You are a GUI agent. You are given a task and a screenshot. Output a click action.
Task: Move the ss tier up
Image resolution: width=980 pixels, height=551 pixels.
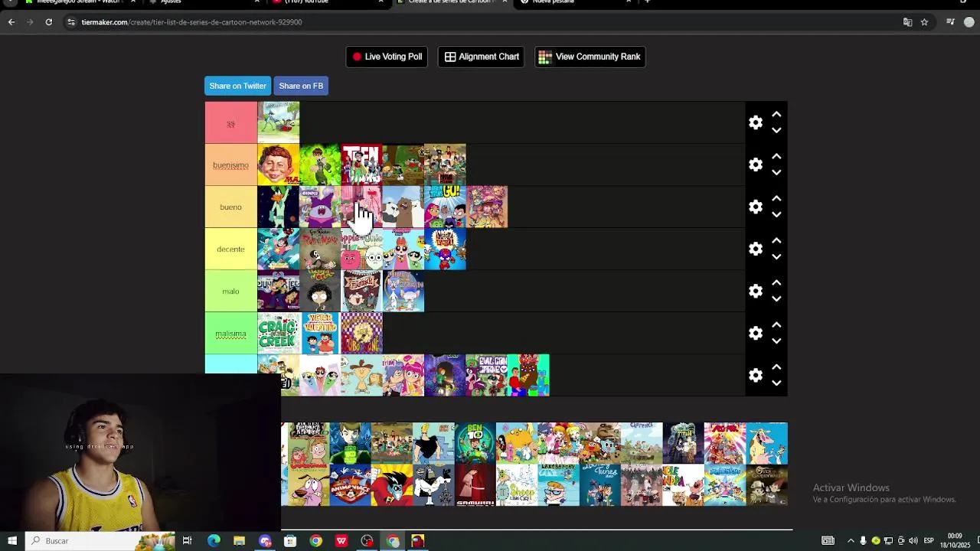776,115
